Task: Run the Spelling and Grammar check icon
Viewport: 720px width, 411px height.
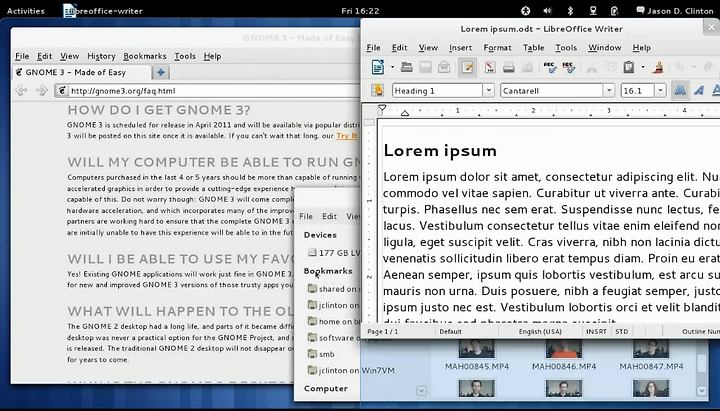Action: point(550,68)
